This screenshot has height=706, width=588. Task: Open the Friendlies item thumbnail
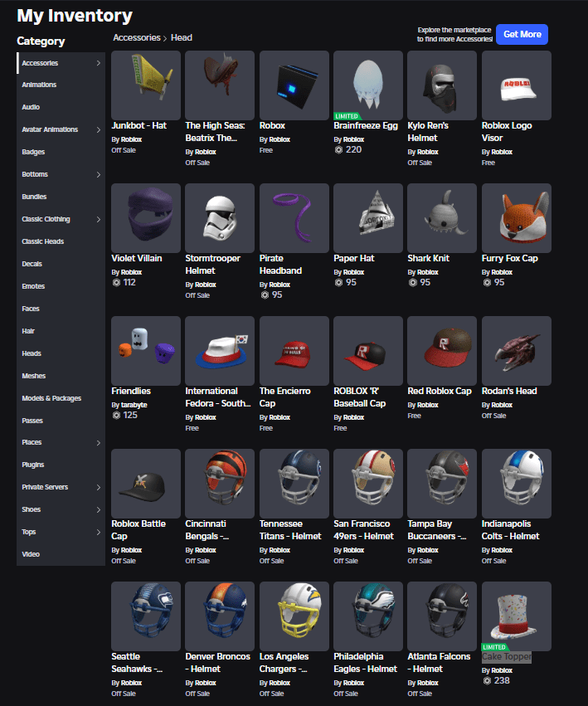click(x=146, y=351)
